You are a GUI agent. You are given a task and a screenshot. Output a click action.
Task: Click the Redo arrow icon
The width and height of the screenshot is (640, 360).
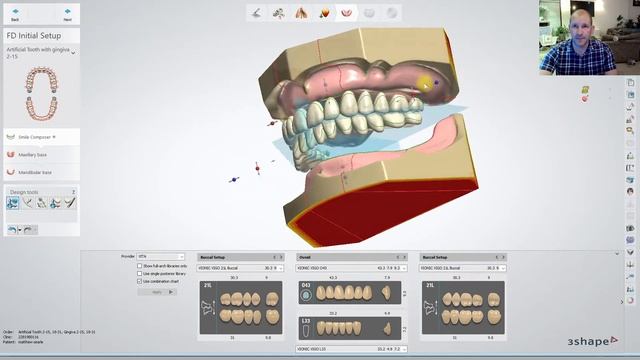click(28, 230)
